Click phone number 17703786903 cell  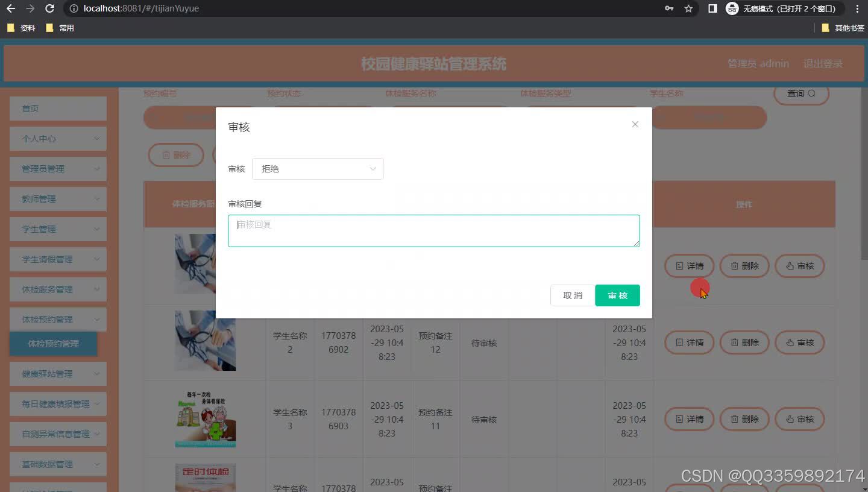coord(338,419)
